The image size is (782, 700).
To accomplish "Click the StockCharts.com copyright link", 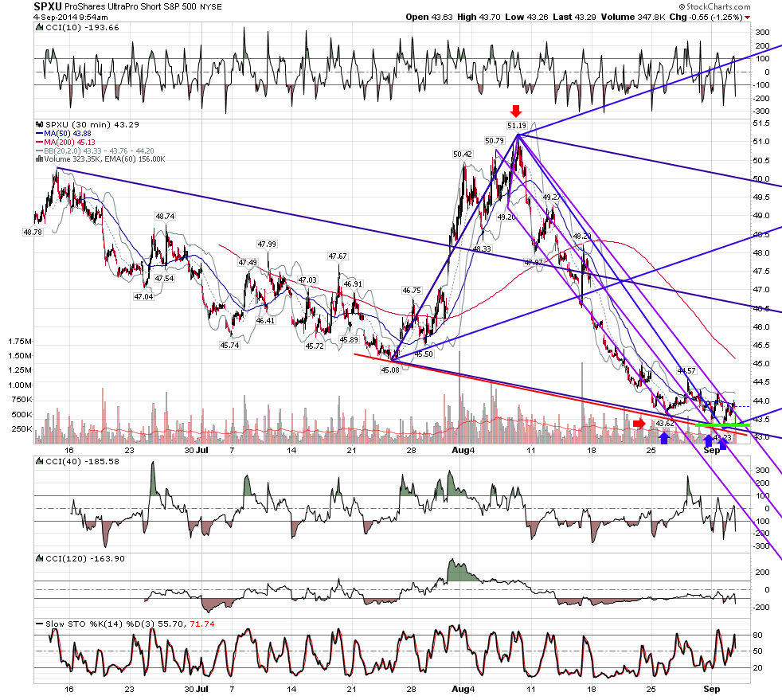I will point(714,6).
